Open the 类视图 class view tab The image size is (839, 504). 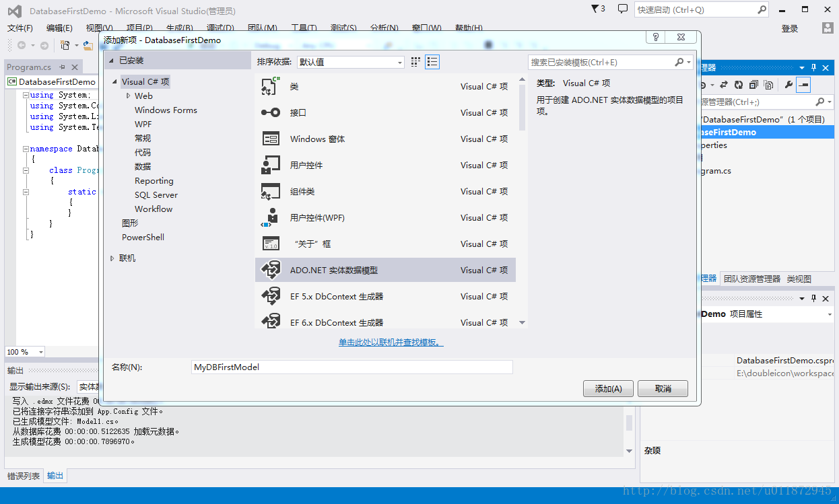pos(799,279)
